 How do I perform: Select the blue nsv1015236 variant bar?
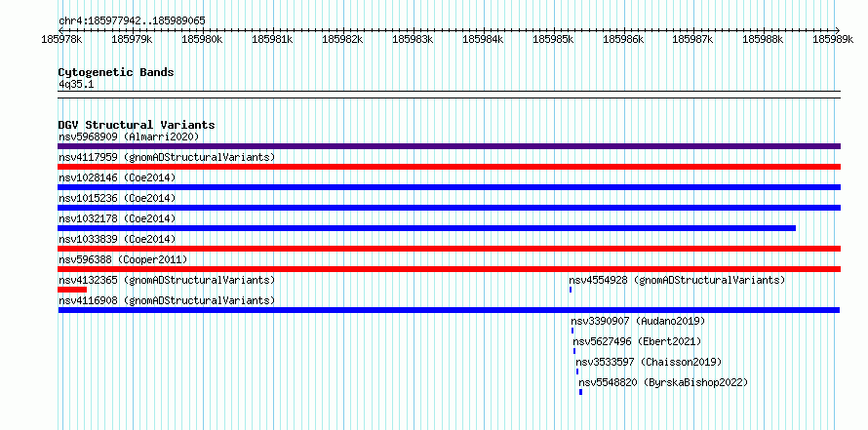[x=449, y=208]
